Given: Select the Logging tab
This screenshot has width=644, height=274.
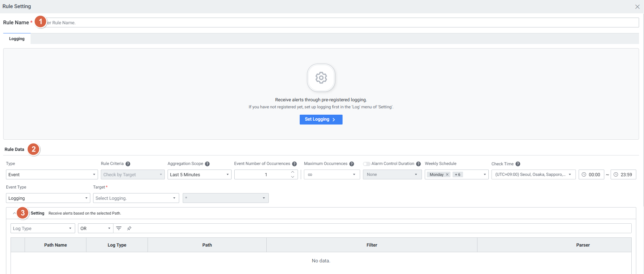Looking at the screenshot, I should point(17,39).
